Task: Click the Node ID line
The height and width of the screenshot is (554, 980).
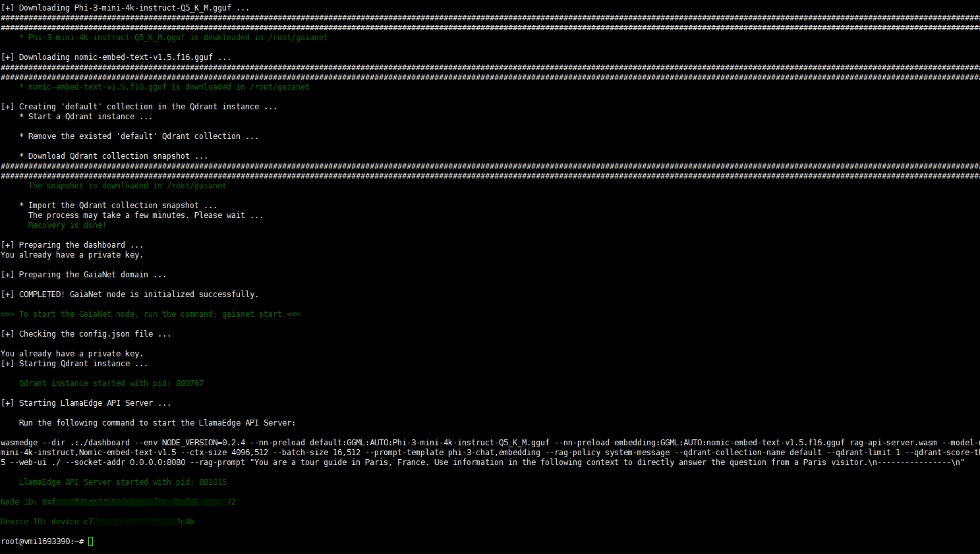Action: tap(117, 502)
